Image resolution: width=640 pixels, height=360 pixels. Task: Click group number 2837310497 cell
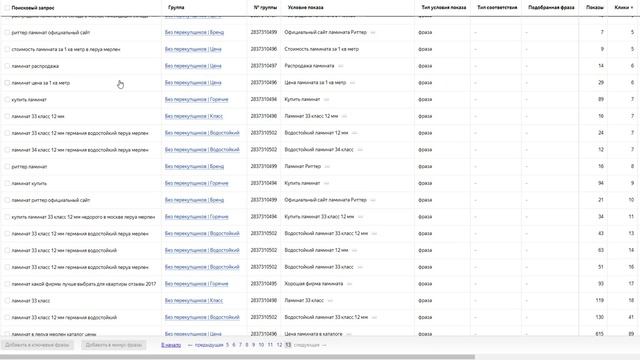264,66
